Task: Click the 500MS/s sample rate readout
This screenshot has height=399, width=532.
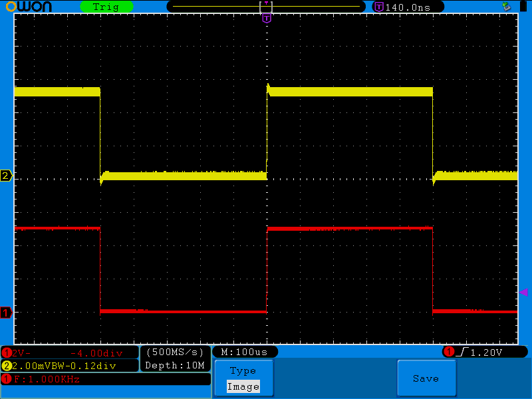Action: 175,352
